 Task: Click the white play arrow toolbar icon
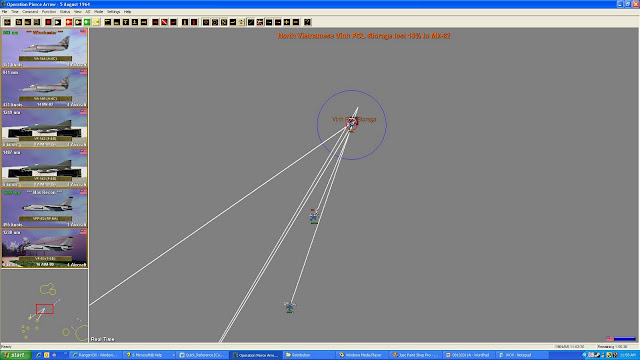pyautogui.click(x=58, y=22)
